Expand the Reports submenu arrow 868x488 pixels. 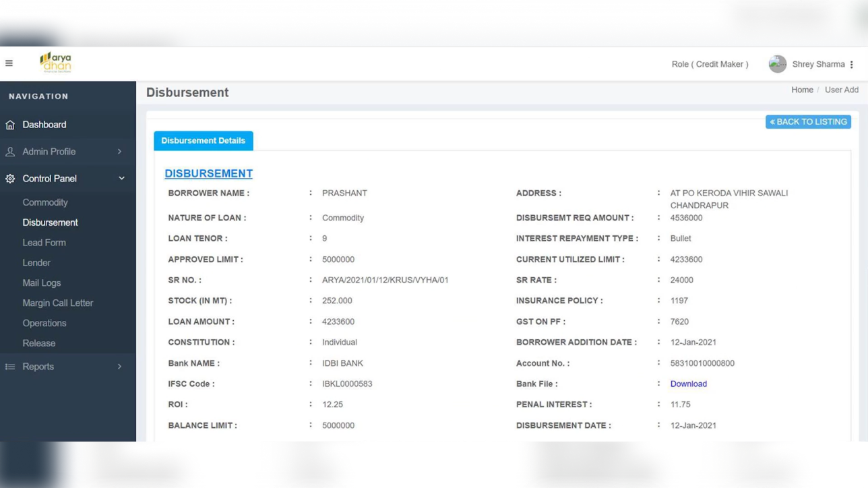tap(120, 367)
